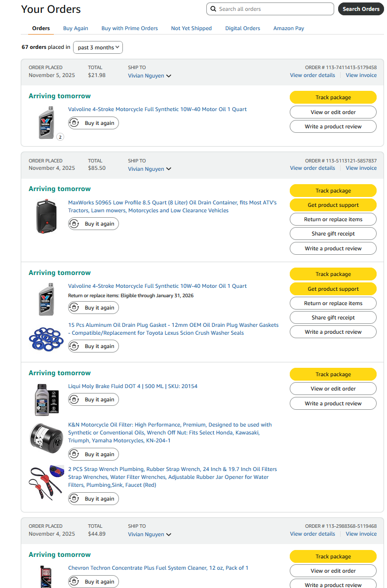Image resolution: width=387 pixels, height=588 pixels.
Task: Click the Liqui Moly brake fluid bottle image
Action: 46,399
